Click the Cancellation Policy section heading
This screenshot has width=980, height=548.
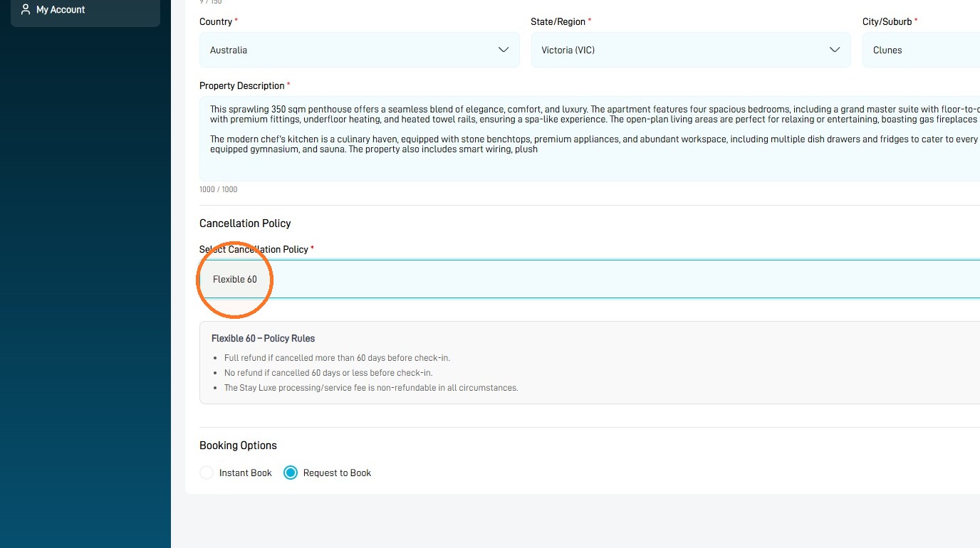click(x=245, y=223)
